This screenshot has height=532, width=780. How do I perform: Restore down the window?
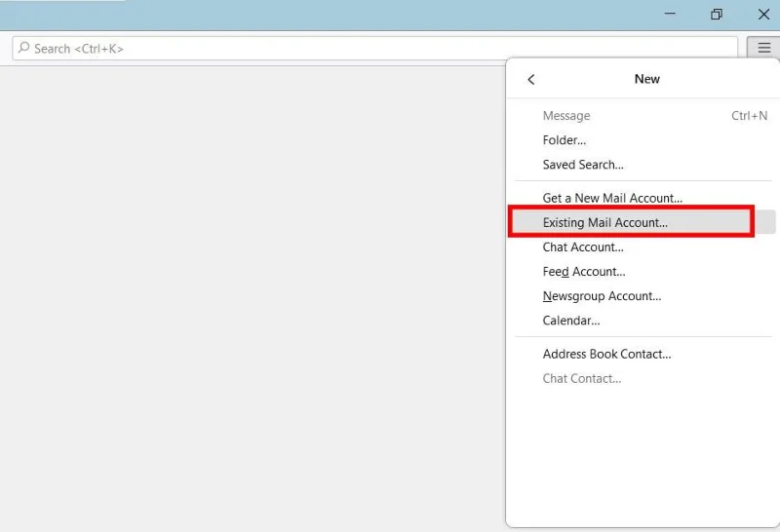point(717,14)
